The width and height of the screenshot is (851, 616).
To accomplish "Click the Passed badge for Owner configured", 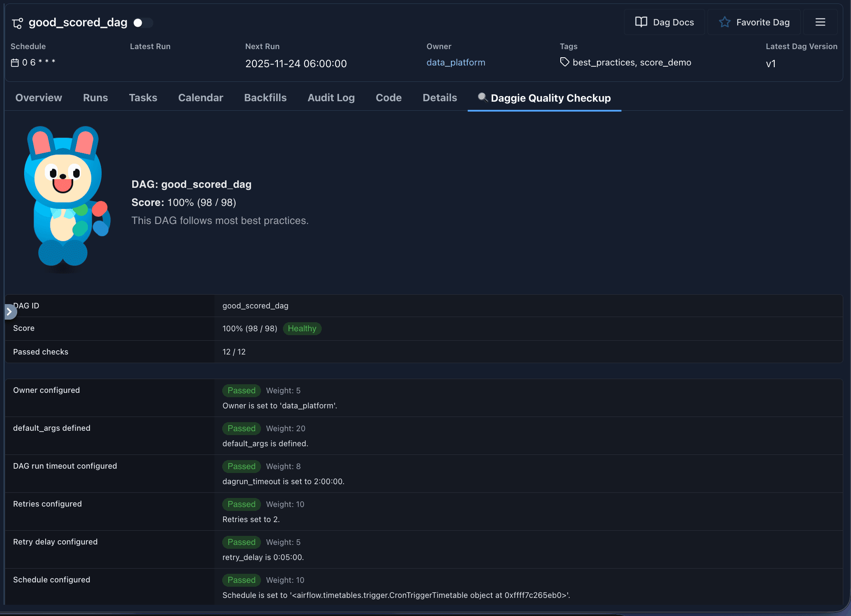I will point(241,390).
